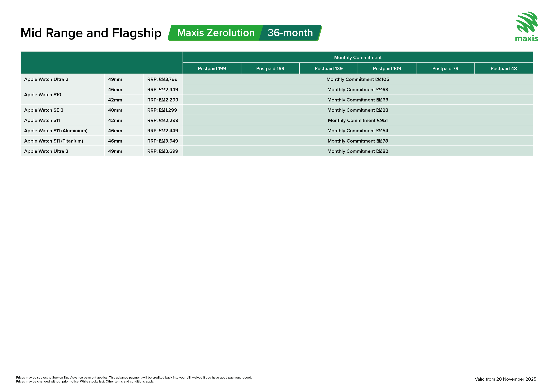The height and width of the screenshot is (392, 554).
Task: Select the Postpaid 109 column header
Action: click(387, 69)
